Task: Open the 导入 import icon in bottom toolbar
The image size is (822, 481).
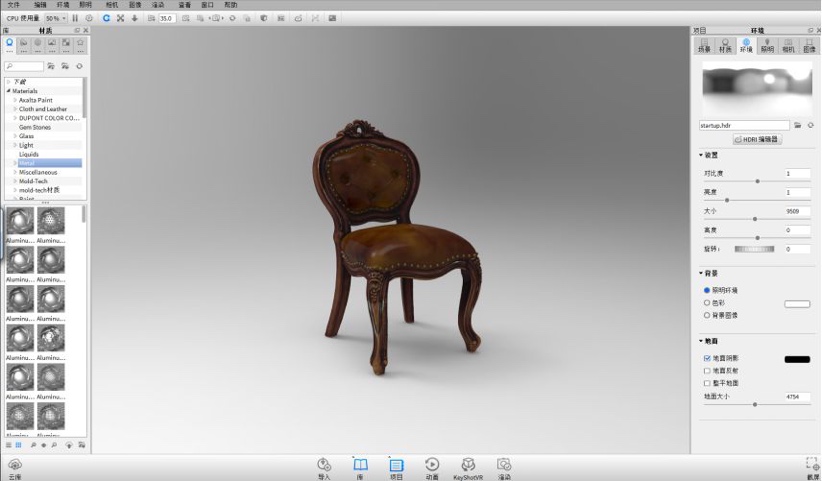Action: (324, 467)
